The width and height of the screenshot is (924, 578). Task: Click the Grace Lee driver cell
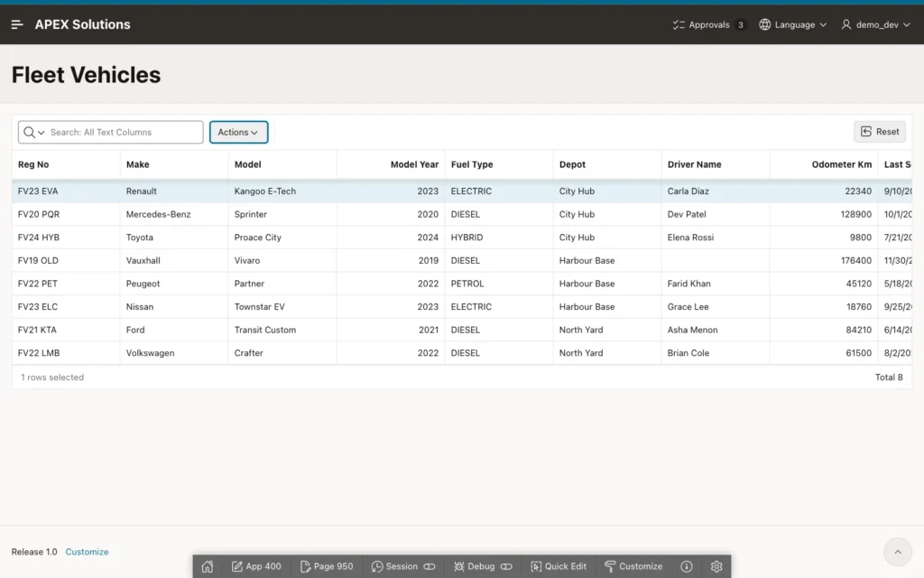click(716, 307)
